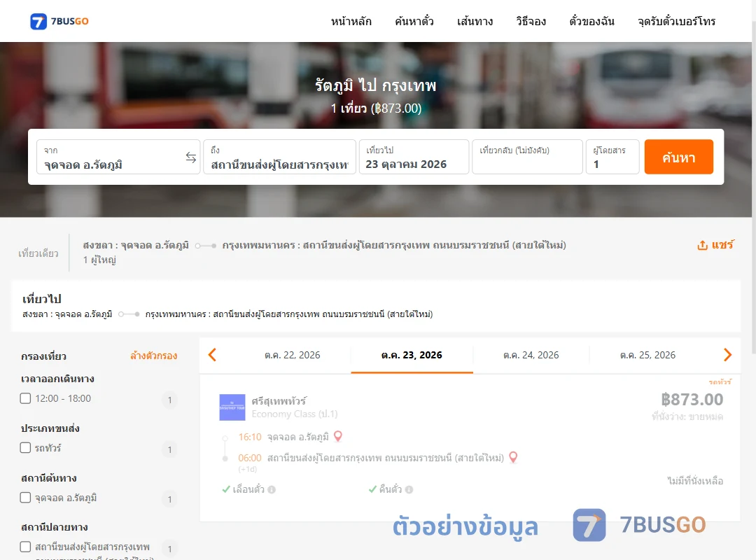Click the Economy Class (ป.1) label
Viewport: 756px width, 560px height.
(295, 414)
